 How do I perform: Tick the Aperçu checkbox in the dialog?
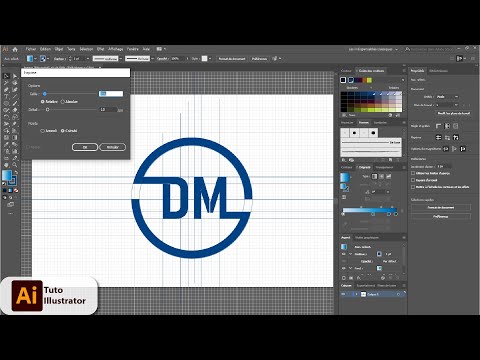[28, 147]
